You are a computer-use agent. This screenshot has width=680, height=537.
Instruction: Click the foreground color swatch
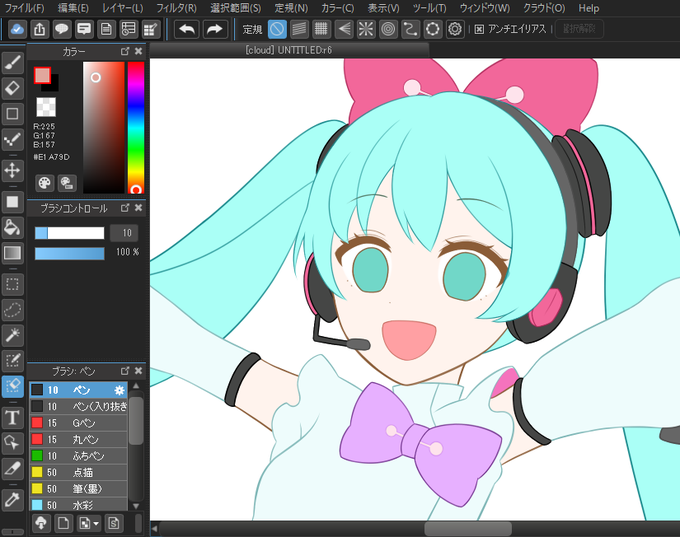[x=42, y=75]
